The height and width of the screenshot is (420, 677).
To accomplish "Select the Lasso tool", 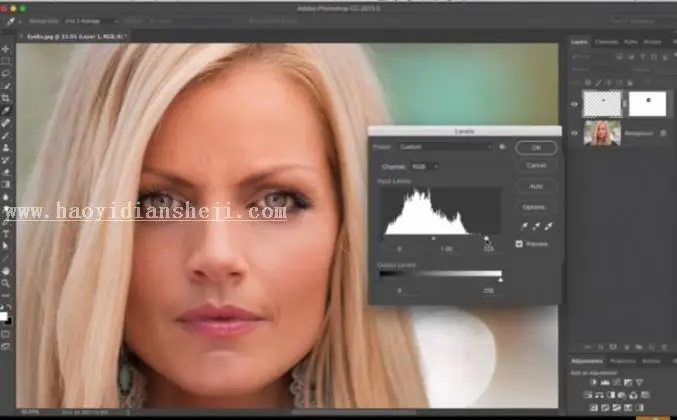I will (x=6, y=74).
